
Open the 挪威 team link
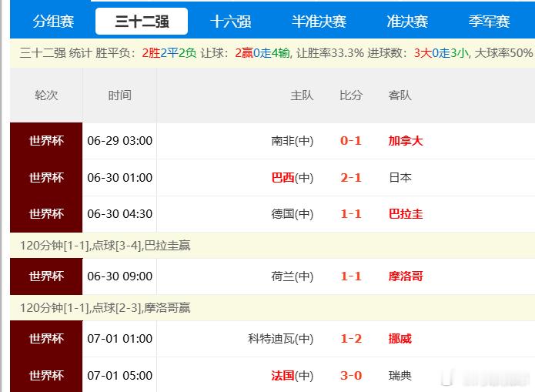(x=400, y=339)
